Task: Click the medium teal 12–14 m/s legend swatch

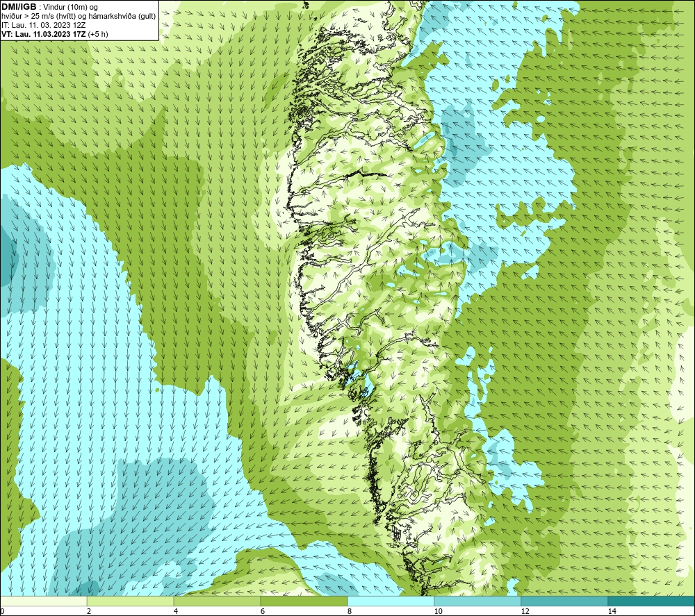Action: pyautogui.click(x=564, y=601)
